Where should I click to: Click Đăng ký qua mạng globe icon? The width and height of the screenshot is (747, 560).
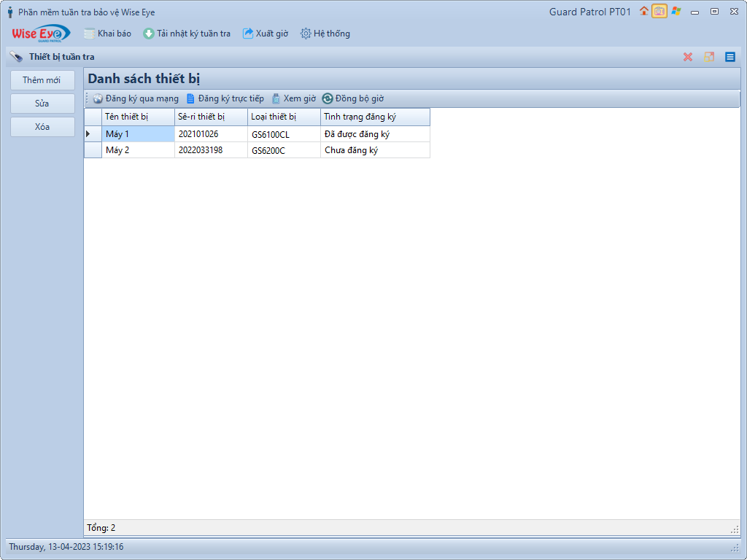pyautogui.click(x=98, y=98)
